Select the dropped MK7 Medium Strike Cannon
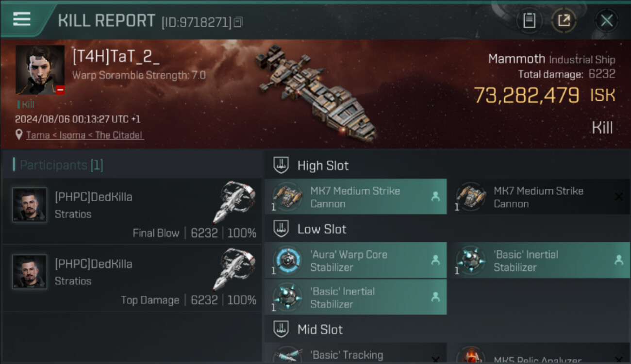Screen dimensions: 631x364 coord(355,197)
